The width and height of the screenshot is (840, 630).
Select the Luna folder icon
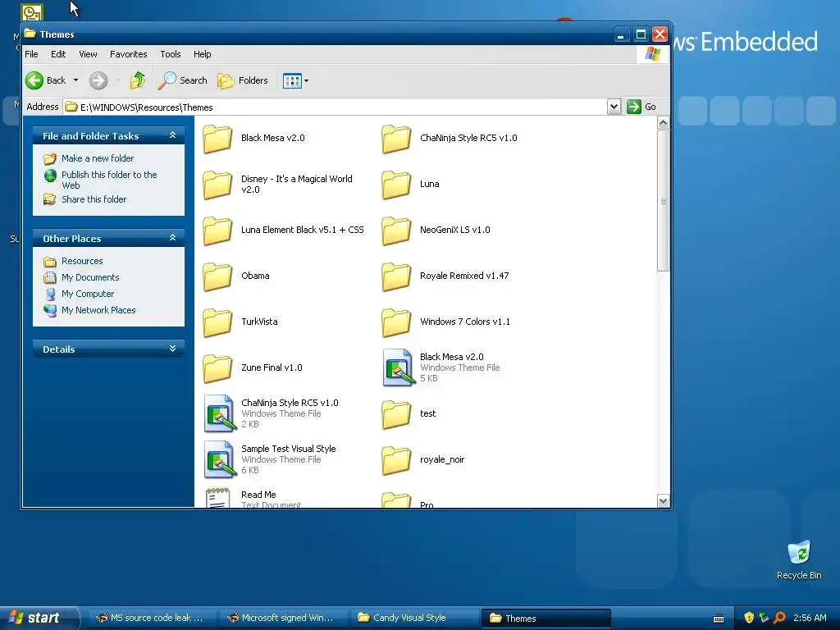pos(396,185)
